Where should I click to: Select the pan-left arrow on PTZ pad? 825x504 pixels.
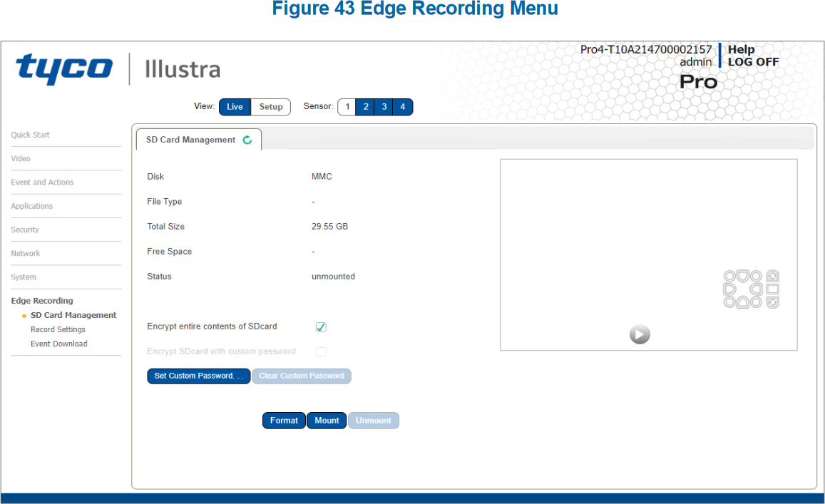pos(729,289)
